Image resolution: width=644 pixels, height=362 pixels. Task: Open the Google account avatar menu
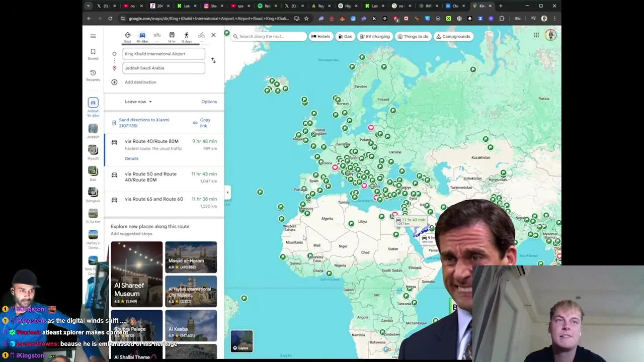(x=551, y=35)
